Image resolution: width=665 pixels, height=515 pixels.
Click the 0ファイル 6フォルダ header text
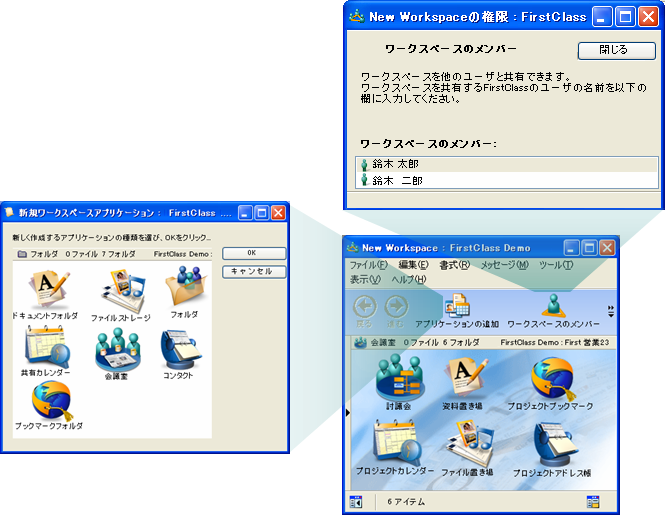click(441, 342)
